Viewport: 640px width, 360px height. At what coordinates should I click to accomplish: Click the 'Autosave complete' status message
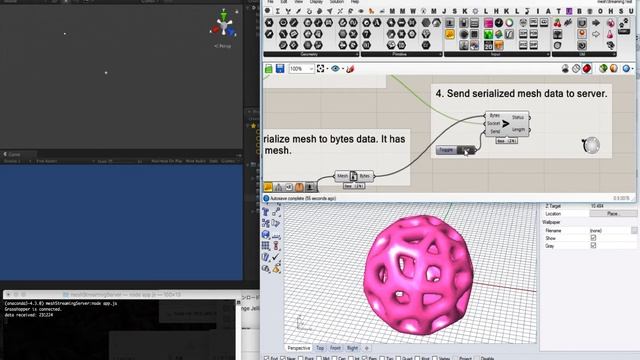(303, 198)
